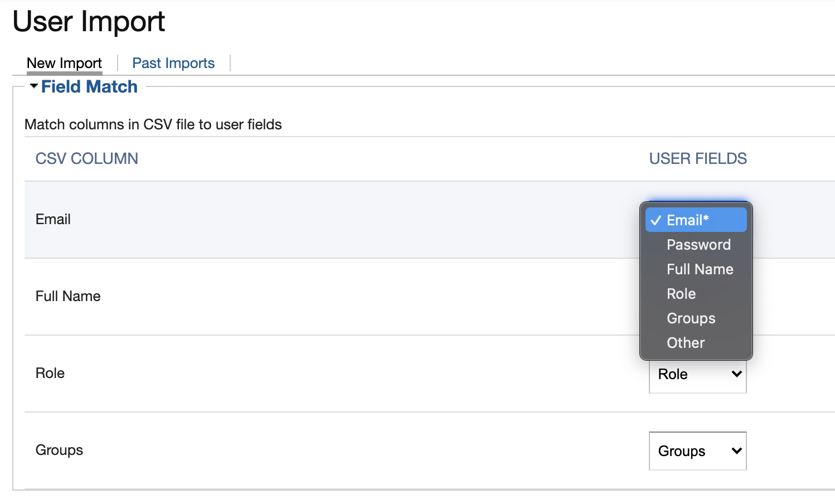Click the 'Match columns in CSV file' description
The height and width of the screenshot is (504, 835).
click(x=153, y=124)
